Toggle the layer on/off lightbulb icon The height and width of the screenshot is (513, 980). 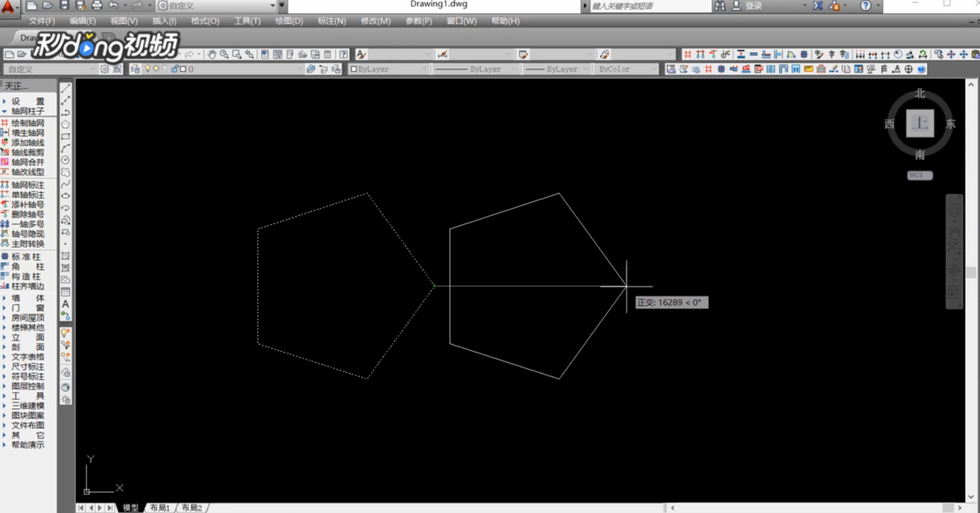147,69
